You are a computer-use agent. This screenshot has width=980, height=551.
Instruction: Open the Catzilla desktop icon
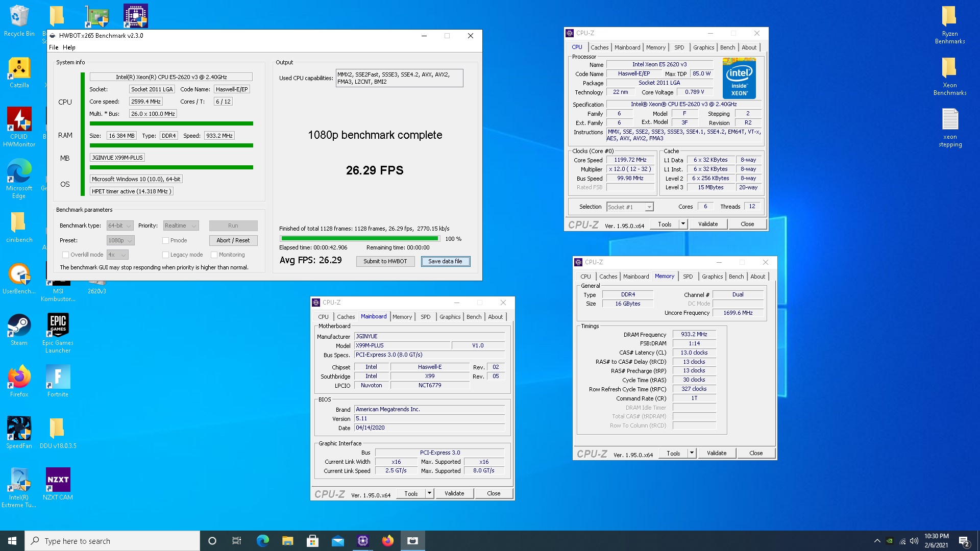(x=19, y=73)
